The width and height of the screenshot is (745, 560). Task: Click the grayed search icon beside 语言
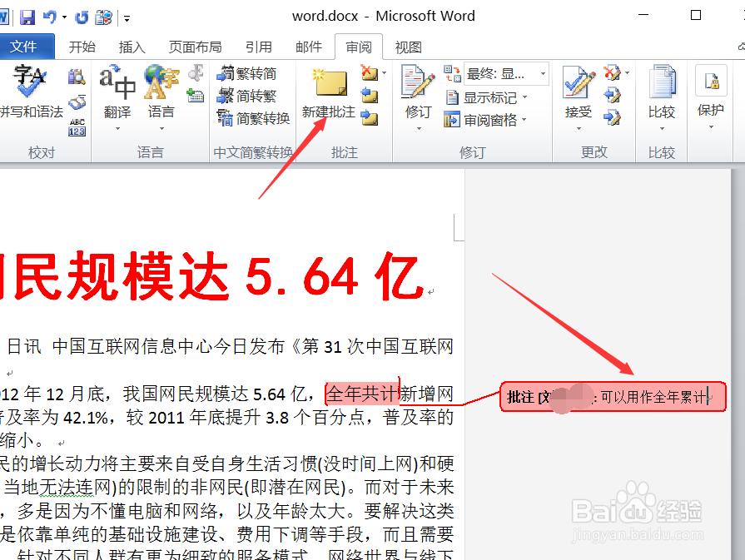point(196,74)
